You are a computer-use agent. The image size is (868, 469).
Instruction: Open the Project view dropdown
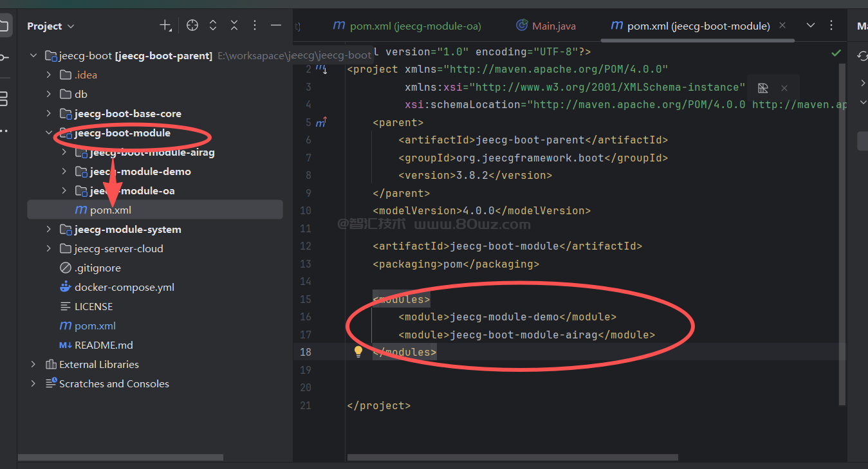[x=51, y=26]
